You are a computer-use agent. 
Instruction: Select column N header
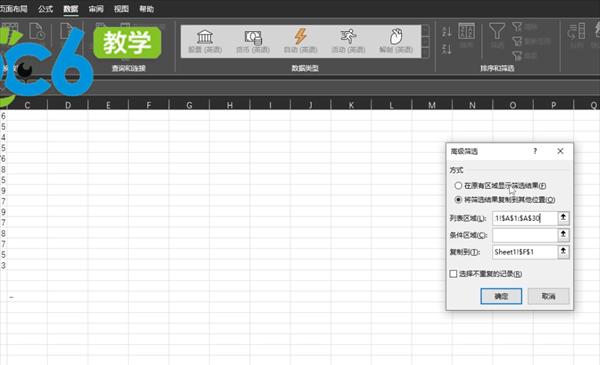pyautogui.click(x=473, y=105)
